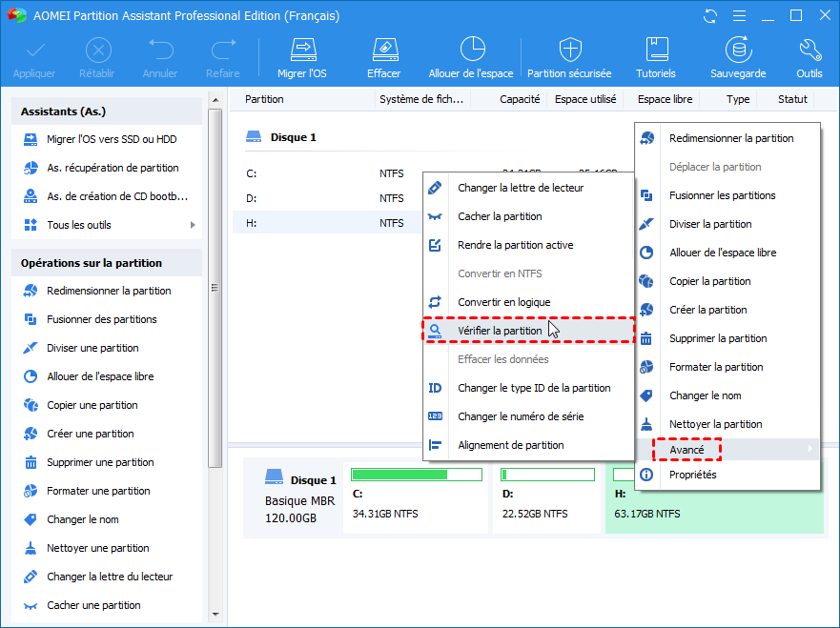This screenshot has height=628, width=840.
Task: Click the Partition column header
Action: tap(302, 99)
